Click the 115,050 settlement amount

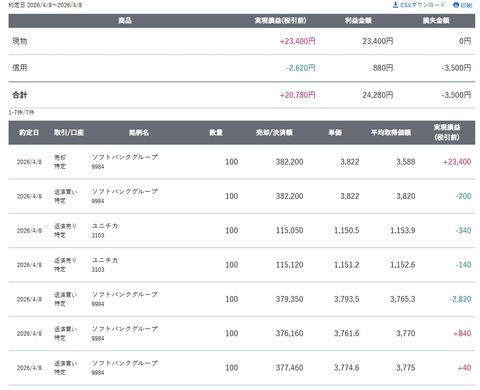[x=289, y=231]
